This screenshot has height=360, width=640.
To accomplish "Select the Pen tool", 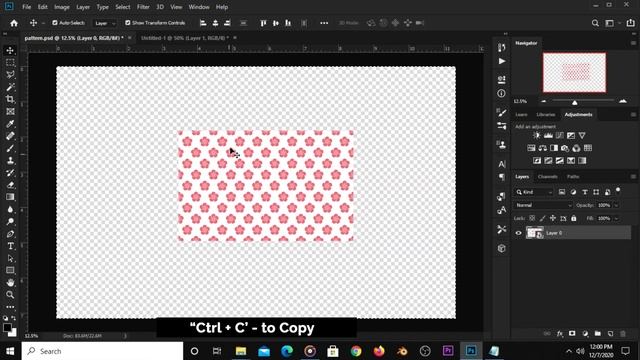I will tap(10, 234).
